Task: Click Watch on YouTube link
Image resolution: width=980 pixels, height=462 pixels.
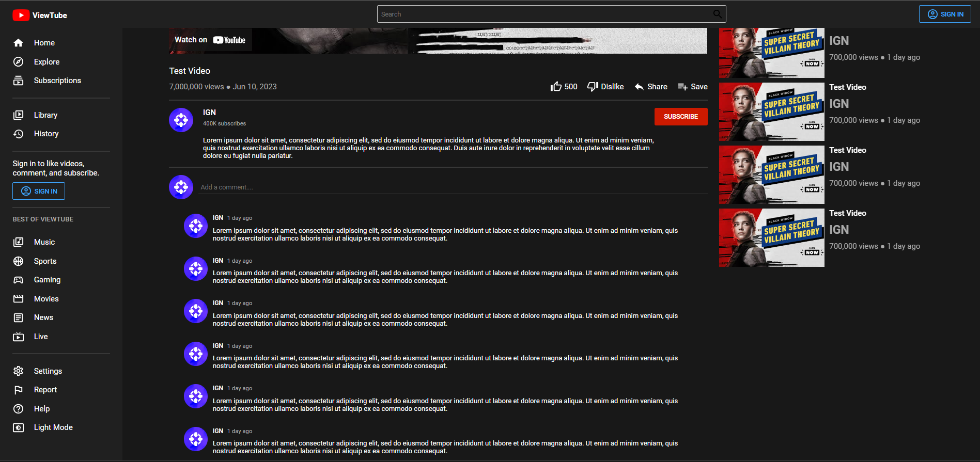Action: pyautogui.click(x=210, y=40)
